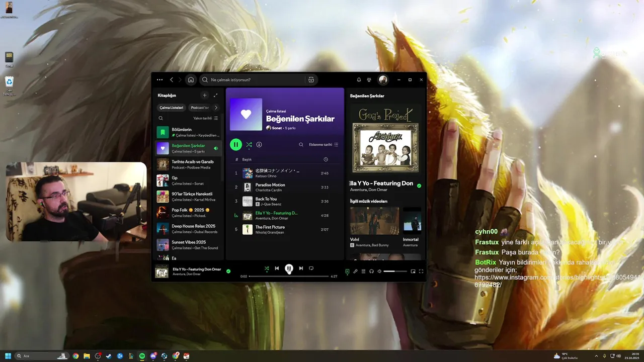The height and width of the screenshot is (362, 644).
Task: Go back with the left arrow
Action: point(172,79)
